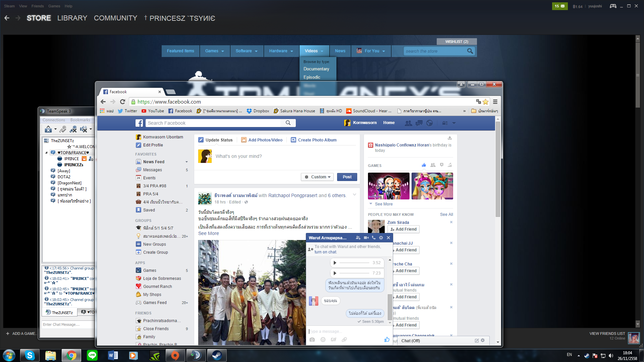Add Zom Sirada as friend
Viewport: 644px width, 362px height.
pyautogui.click(x=404, y=229)
